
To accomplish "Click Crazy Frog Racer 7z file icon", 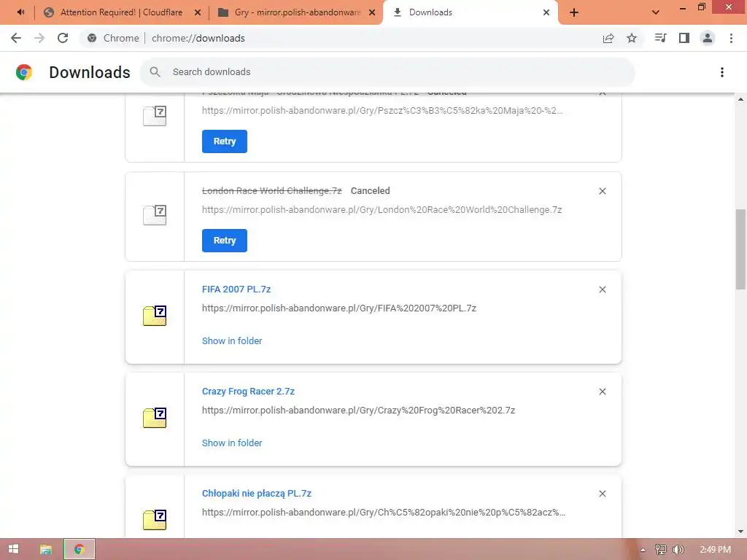I will pyautogui.click(x=155, y=418).
